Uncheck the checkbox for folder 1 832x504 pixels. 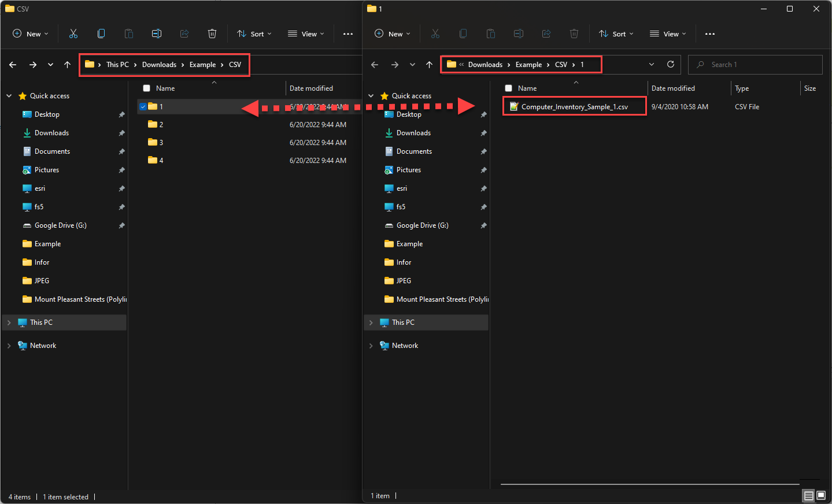[143, 106]
